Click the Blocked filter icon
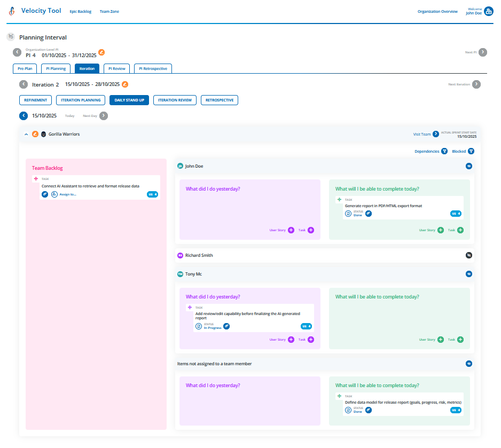501x448 pixels. [x=471, y=151]
